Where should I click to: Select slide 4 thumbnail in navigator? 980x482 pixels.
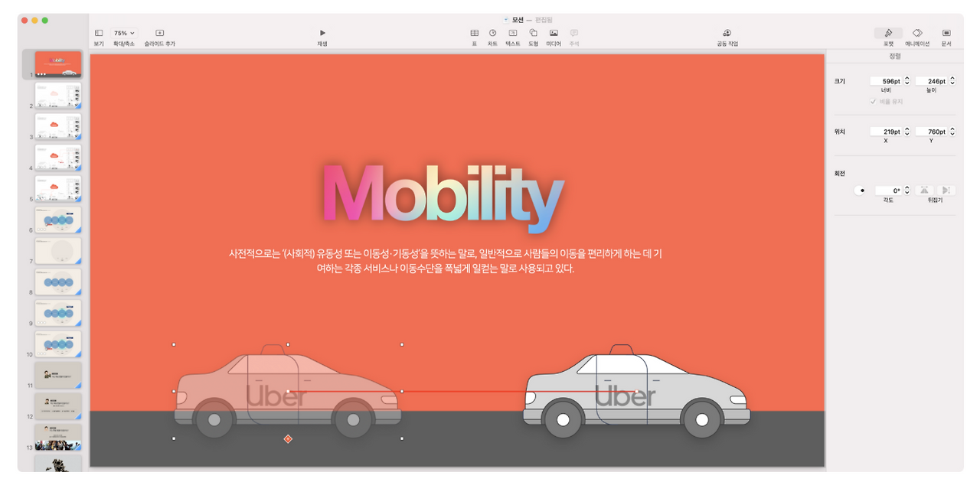58,158
